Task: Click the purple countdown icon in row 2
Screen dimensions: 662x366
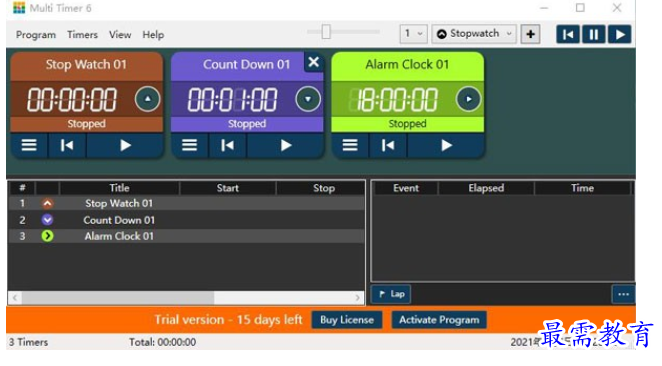Action: click(47, 220)
